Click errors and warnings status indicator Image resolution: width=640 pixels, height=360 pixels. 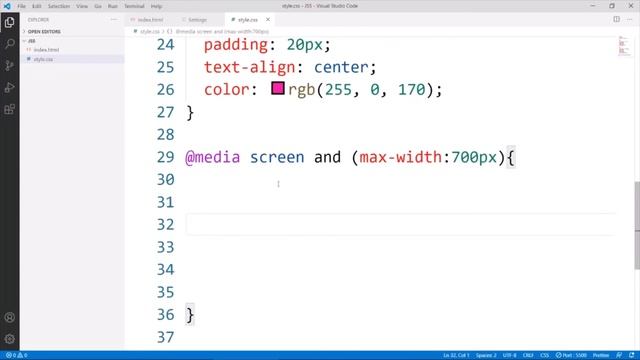pyautogui.click(x=16, y=355)
